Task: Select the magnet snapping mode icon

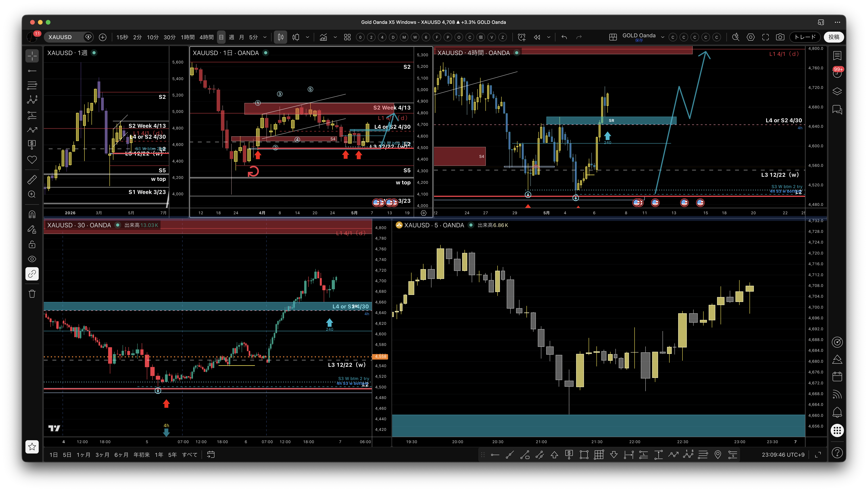Action: (32, 214)
